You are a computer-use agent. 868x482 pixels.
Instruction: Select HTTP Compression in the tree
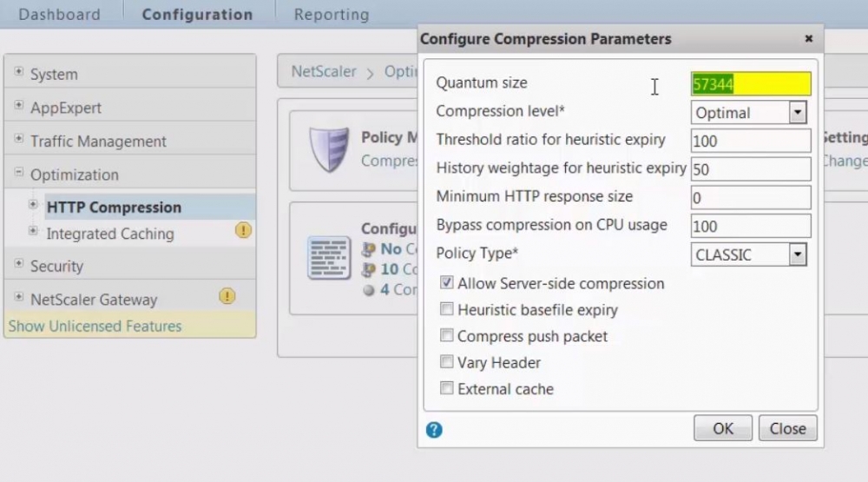114,208
